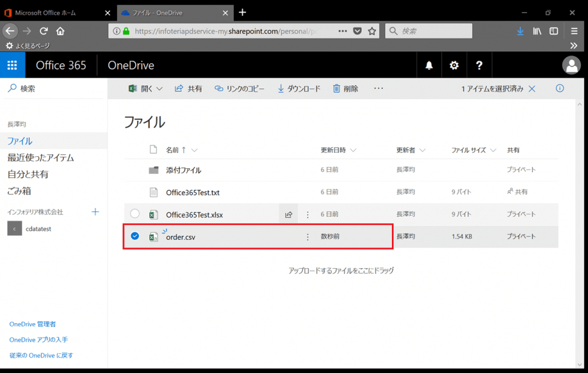Bookmark this page with the star icon
The image size is (588, 373).
(x=372, y=31)
